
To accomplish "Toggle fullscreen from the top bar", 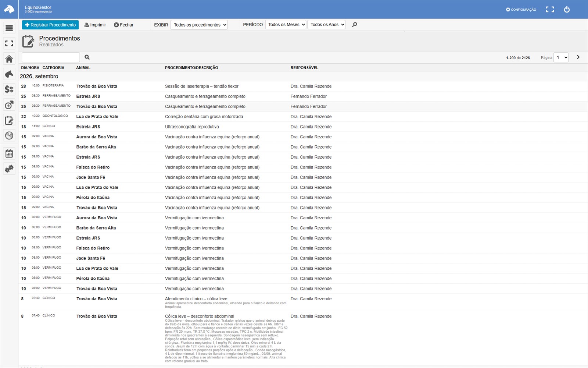I will (x=550, y=10).
